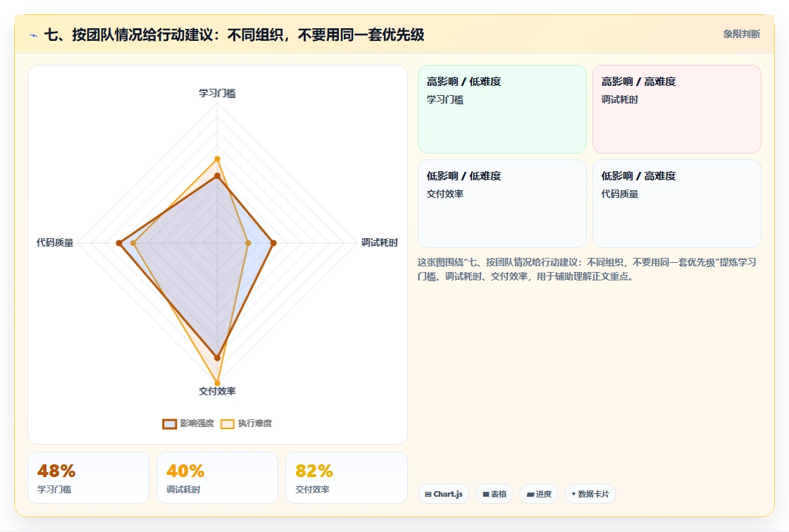Click the 影响强度 legend label text
Image resolution: width=789 pixels, height=532 pixels.
point(197,423)
